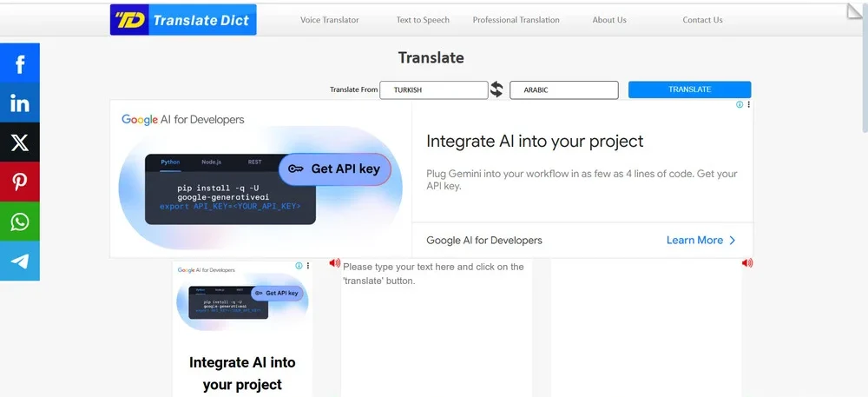
Task: Open ad info icon on small sidebar ad
Action: coord(299,266)
